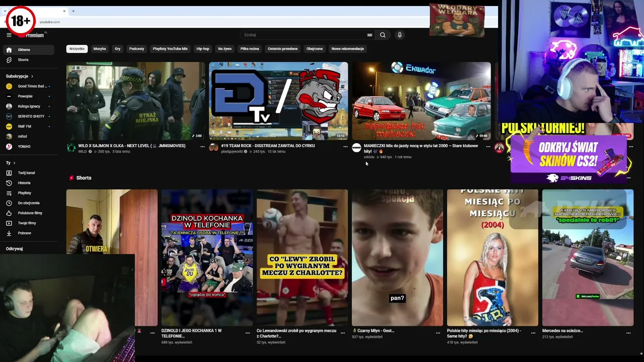Screen dimensions: 644x362
Task: Click s4dziu channel avatar under MANIECZKI video
Action: (356, 147)
